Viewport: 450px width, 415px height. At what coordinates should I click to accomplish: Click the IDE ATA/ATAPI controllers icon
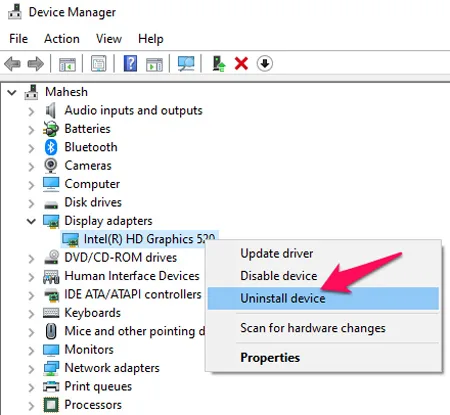[x=52, y=294]
